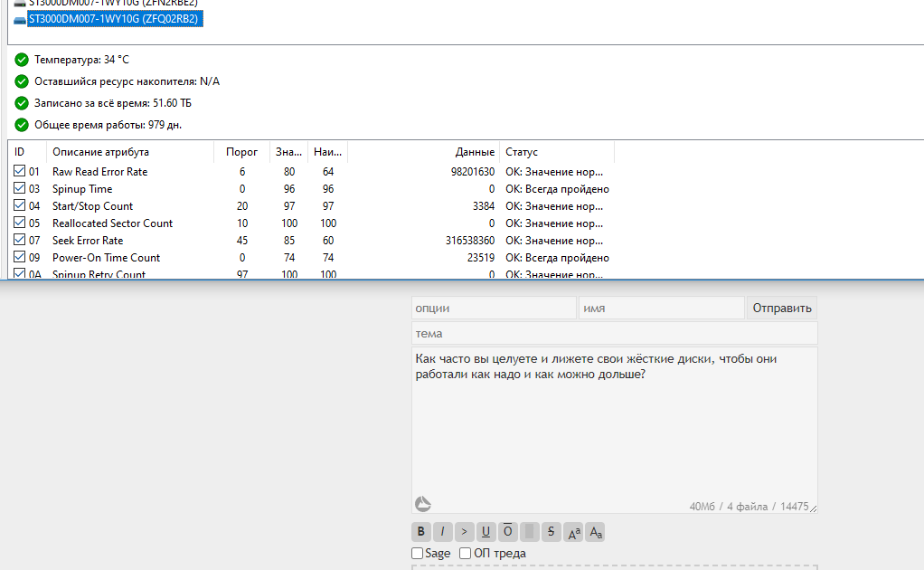
Task: Apply Bold formatting button
Action: click(x=420, y=532)
